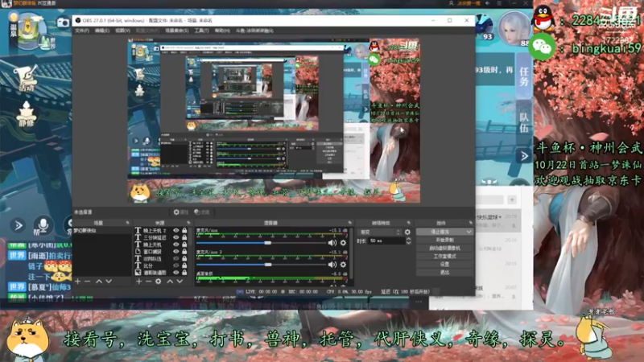
Task: Enable 工作室模式 studio mode
Action: click(445, 256)
